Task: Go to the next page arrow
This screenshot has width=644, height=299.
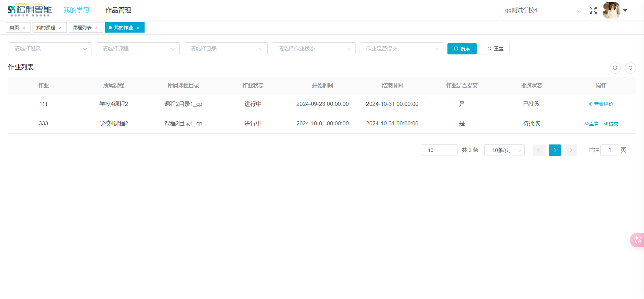Action: 571,150
